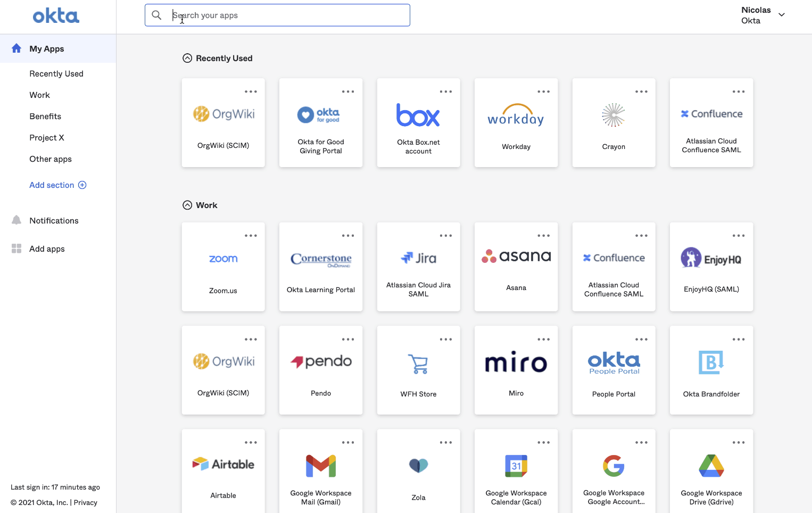Collapse the Recently Used section
Image resolution: width=812 pixels, height=513 pixels.
[x=187, y=59]
